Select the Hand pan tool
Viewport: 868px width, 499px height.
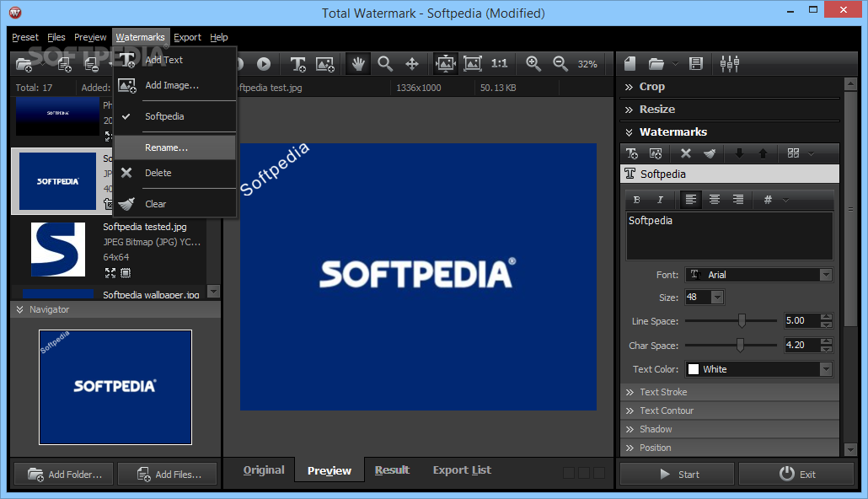(x=358, y=64)
